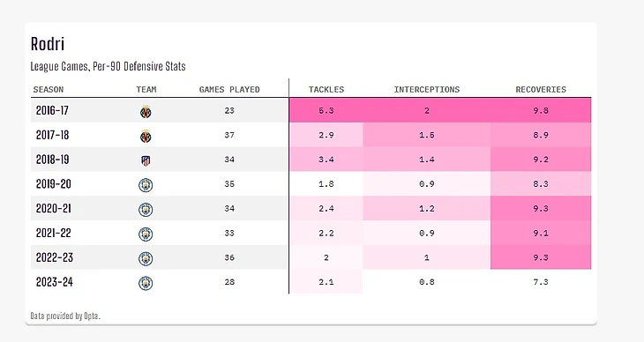Select the Manchester City crest for 2023-24
The width and height of the screenshot is (644, 342).
coord(146,283)
